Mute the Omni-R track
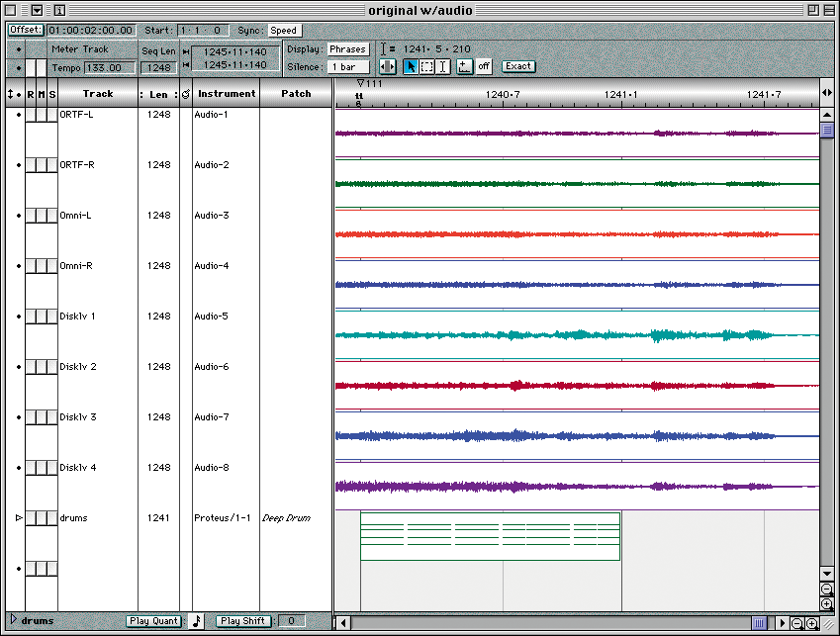Image resolution: width=840 pixels, height=636 pixels. pos(42,265)
